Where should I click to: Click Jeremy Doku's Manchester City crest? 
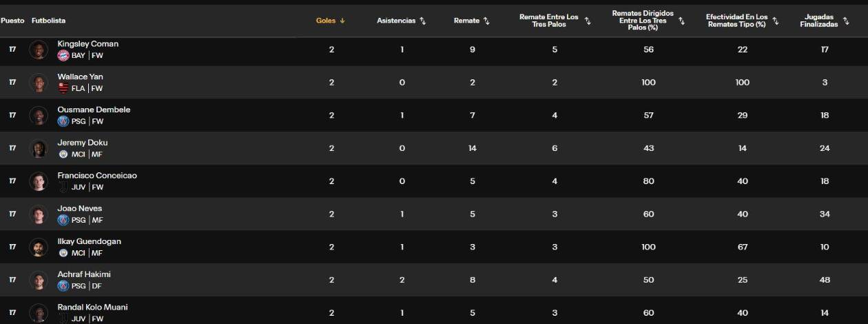coord(63,154)
